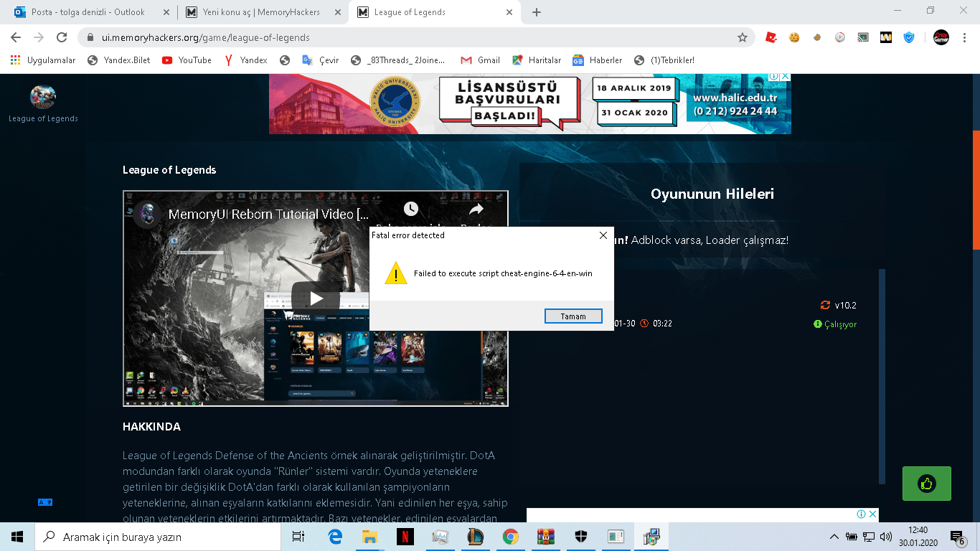Open WinRAR from the taskbar

pos(545,537)
